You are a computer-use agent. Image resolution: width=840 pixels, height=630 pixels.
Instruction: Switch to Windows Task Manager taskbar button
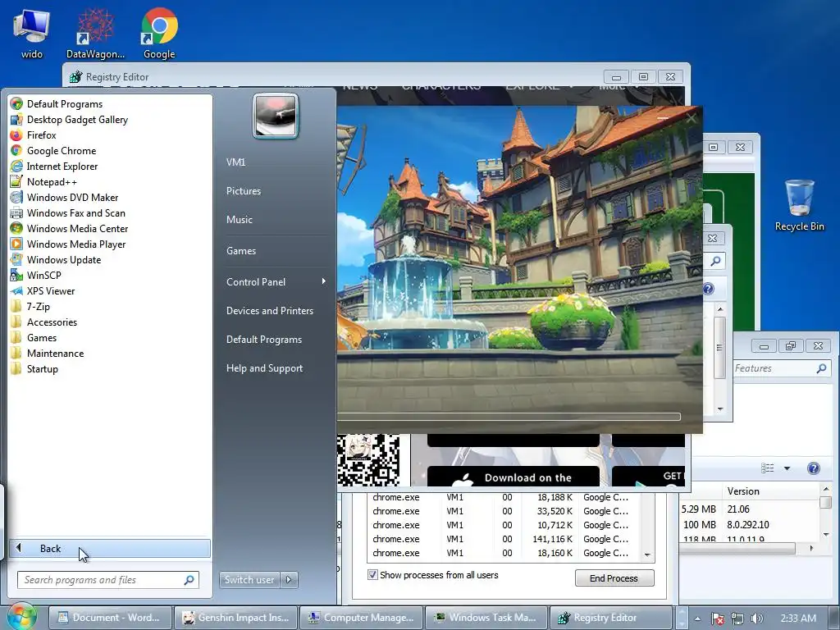tap(487, 618)
